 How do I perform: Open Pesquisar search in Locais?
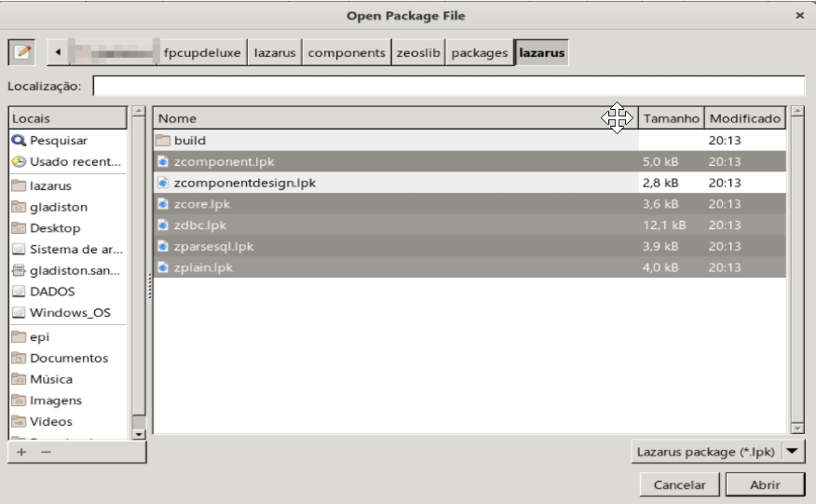[x=68, y=140]
